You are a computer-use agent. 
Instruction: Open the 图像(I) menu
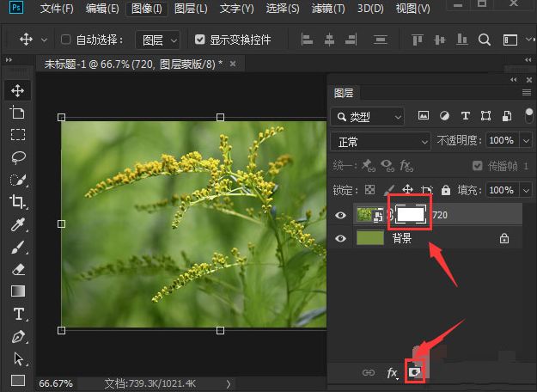(x=147, y=9)
